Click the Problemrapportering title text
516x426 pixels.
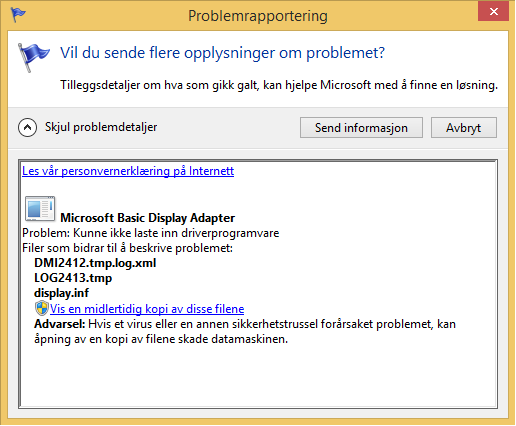(258, 16)
